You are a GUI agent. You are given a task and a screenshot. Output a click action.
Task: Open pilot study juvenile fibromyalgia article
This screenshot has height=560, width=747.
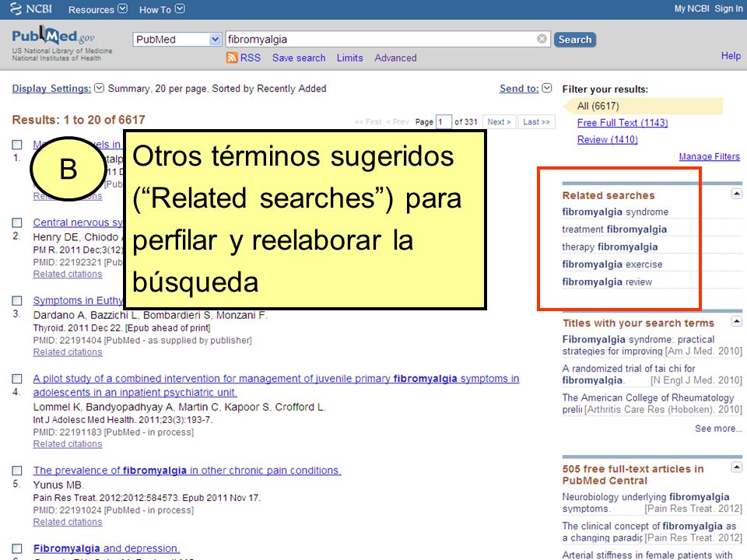275,385
